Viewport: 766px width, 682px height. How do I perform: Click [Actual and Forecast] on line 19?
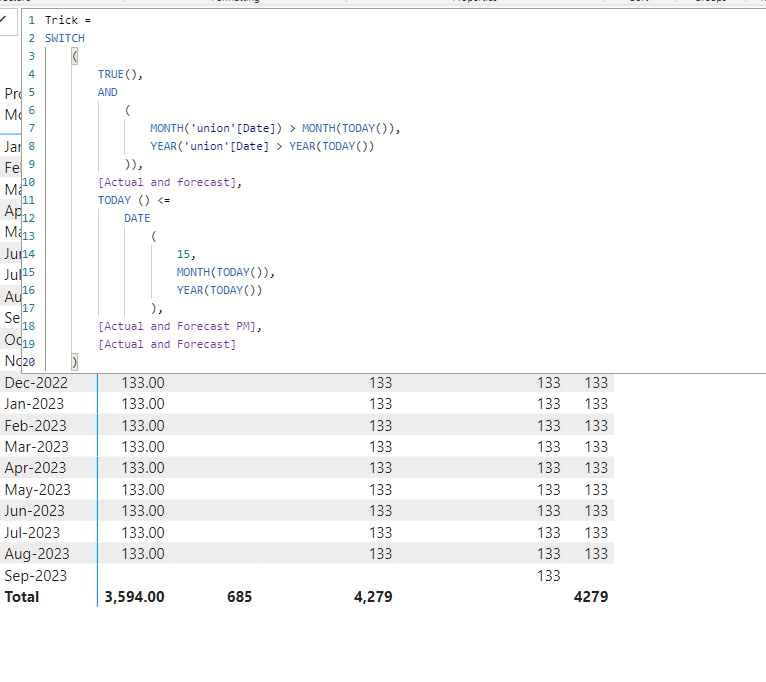pyautogui.click(x=167, y=344)
